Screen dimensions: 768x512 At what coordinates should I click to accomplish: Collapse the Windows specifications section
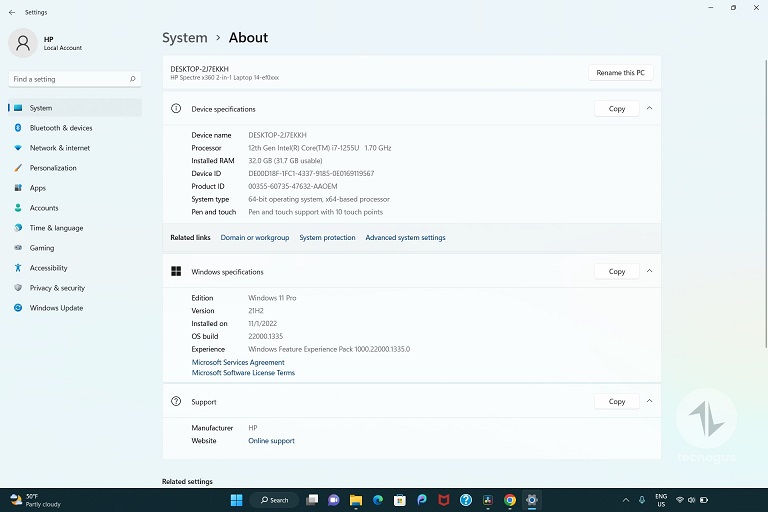point(649,271)
